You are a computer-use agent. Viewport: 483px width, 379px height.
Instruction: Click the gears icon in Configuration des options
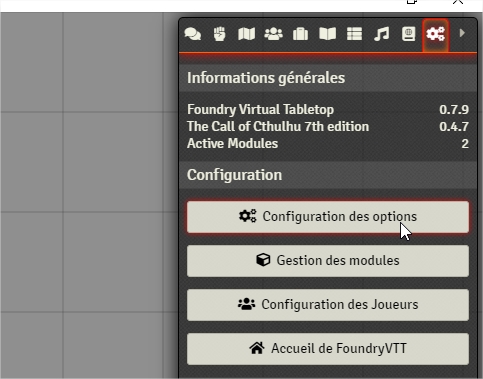(248, 216)
